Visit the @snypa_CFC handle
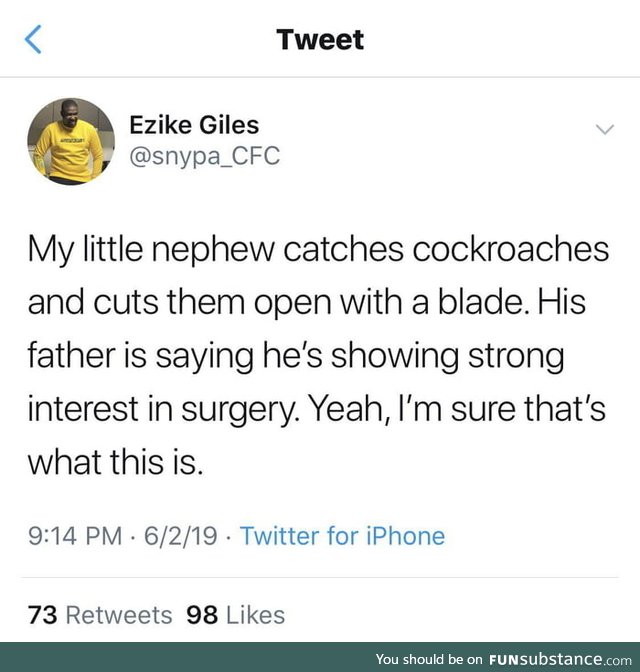640x672 pixels. (204, 156)
